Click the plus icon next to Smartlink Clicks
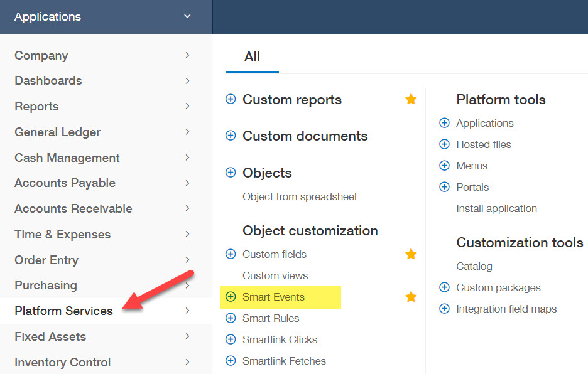This screenshot has height=374, width=588. pyautogui.click(x=231, y=339)
